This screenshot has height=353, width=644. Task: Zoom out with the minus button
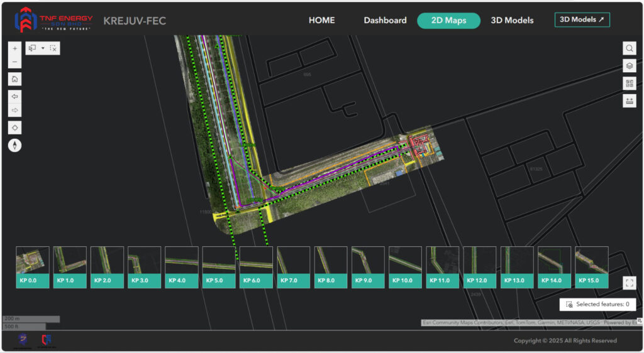coord(15,62)
